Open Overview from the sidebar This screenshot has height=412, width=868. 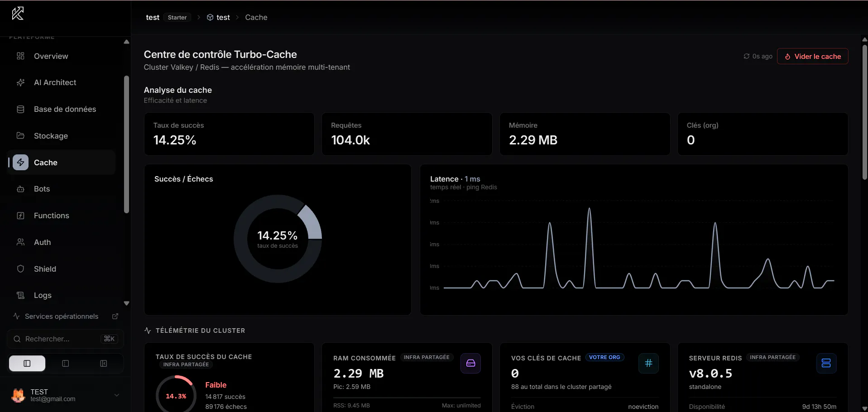[61, 56]
